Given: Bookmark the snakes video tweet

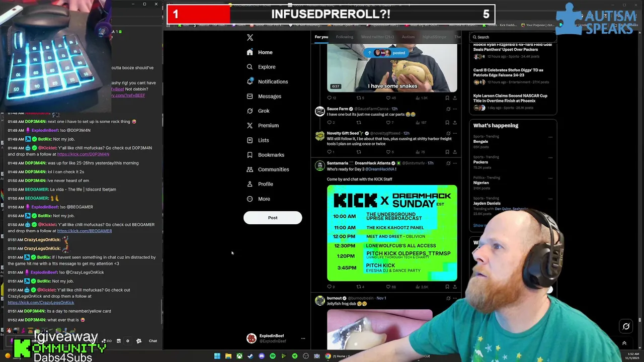Looking at the screenshot, I should coord(447,98).
